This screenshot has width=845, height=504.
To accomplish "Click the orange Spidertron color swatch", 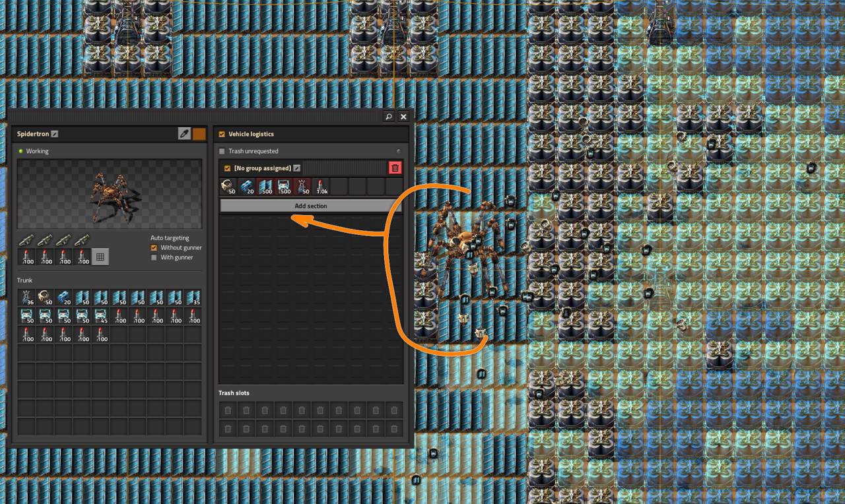I will click(x=199, y=134).
